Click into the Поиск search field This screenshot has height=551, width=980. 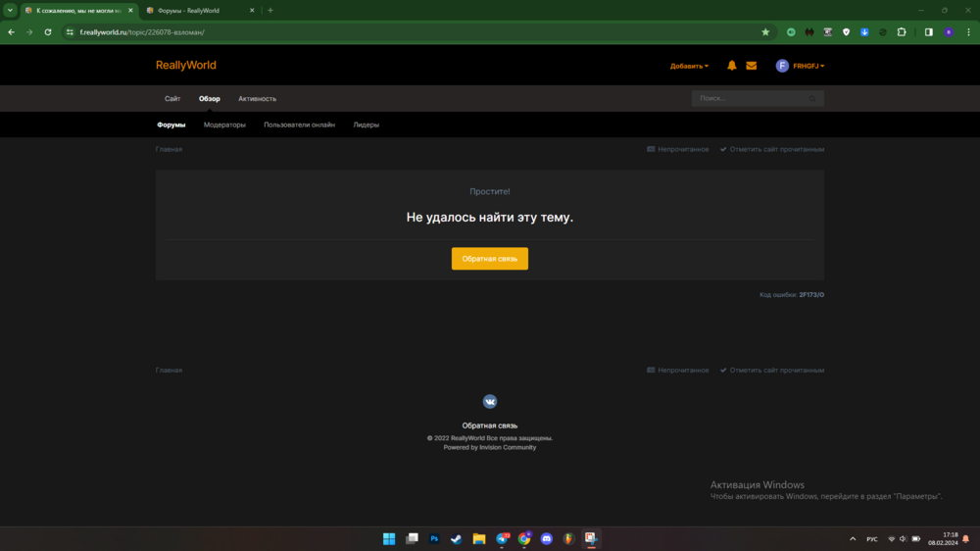tap(750, 99)
